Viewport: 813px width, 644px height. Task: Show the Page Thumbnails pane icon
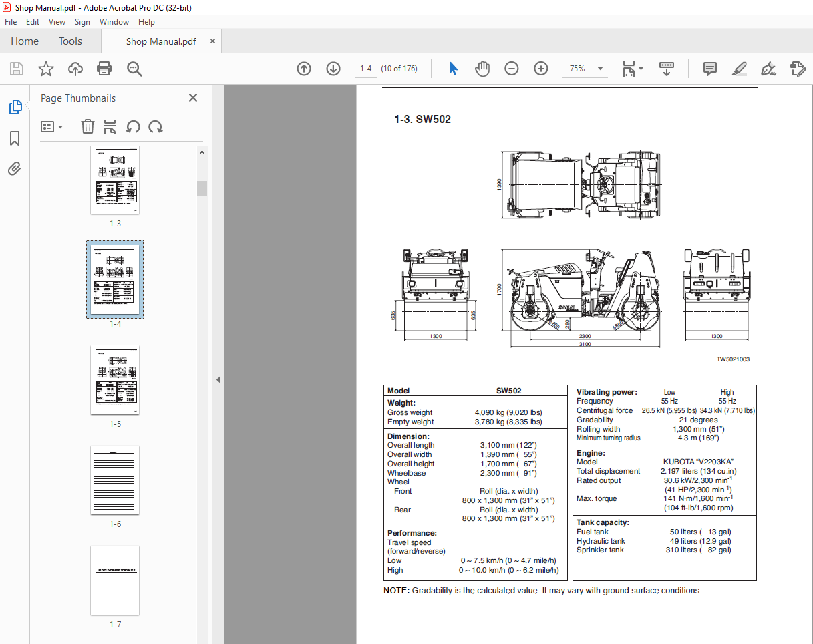tap(15, 107)
